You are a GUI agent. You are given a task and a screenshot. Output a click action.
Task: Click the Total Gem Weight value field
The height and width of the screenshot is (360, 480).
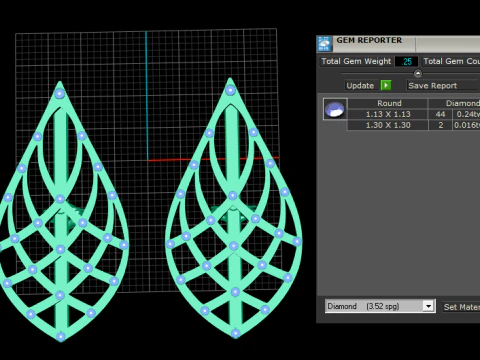point(407,61)
